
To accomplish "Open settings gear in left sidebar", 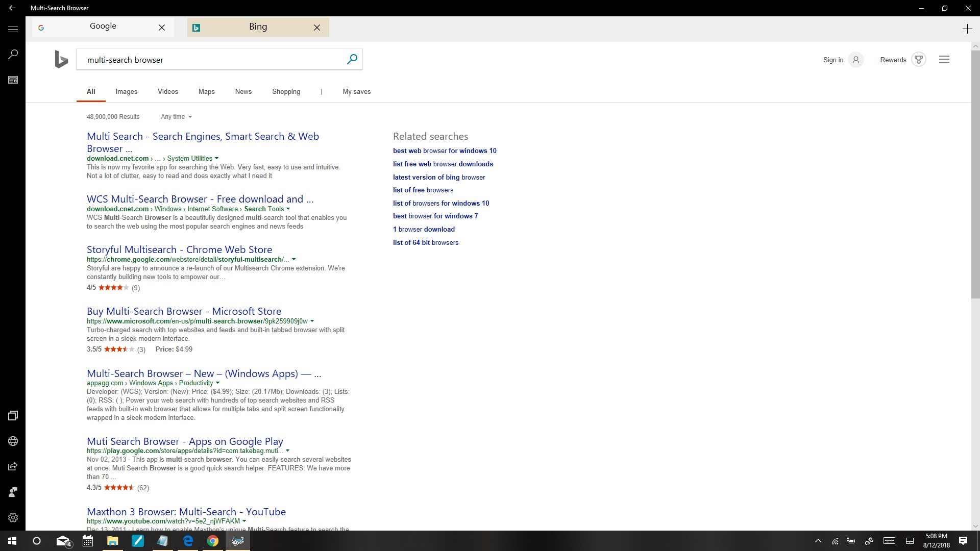I will [x=13, y=517].
